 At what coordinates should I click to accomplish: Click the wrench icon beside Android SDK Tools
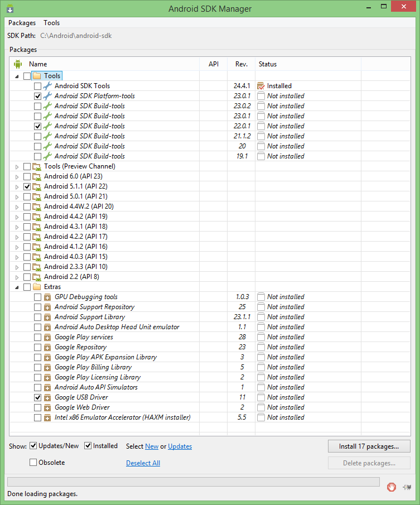coord(47,86)
